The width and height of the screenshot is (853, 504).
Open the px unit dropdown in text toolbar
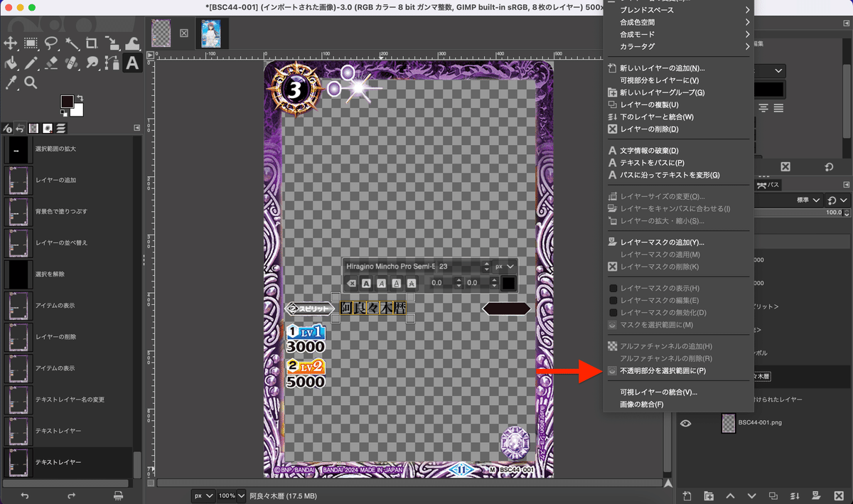(504, 266)
